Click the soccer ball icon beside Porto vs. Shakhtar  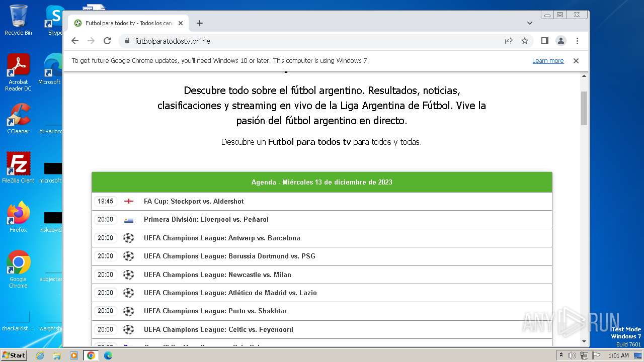pos(129,311)
